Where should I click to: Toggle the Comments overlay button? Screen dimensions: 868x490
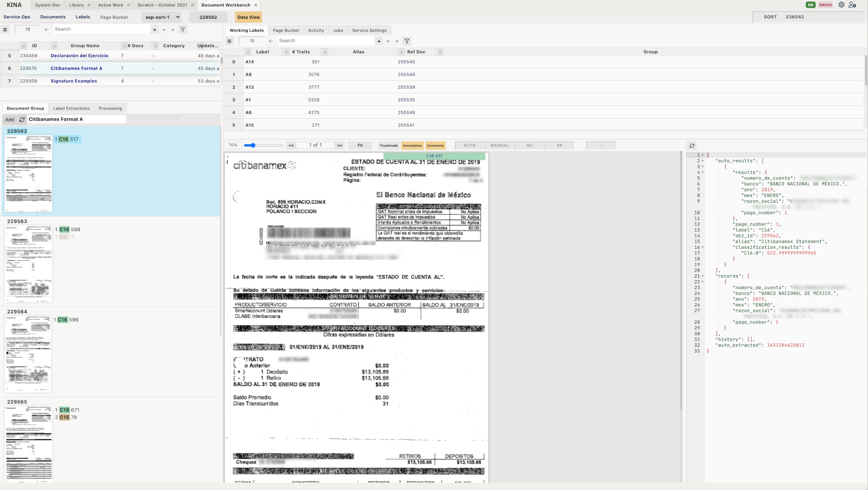pos(435,146)
